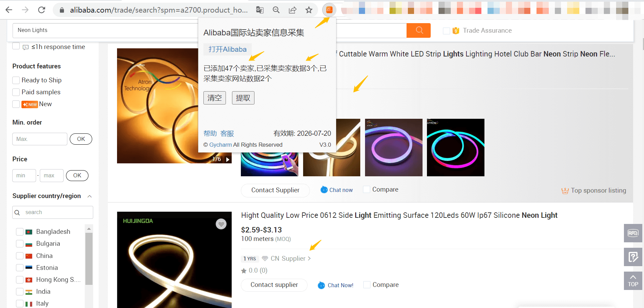
Task: Expand CN Supplier details arrow
Action: coord(309,259)
